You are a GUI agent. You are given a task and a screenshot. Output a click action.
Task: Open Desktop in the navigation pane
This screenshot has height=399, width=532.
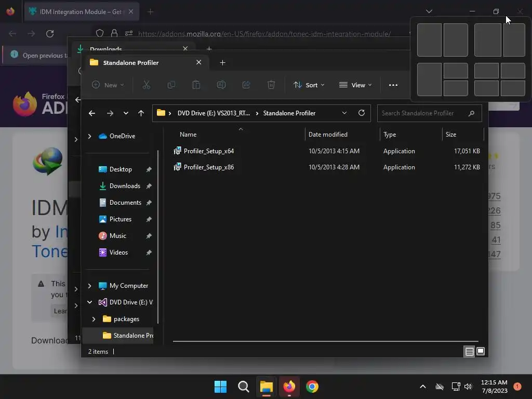pos(121,169)
